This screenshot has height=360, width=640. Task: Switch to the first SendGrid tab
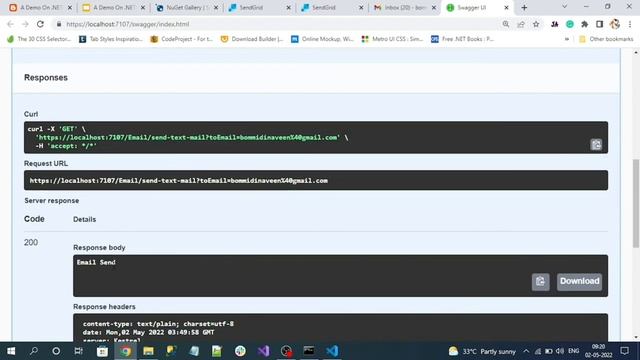260,8
